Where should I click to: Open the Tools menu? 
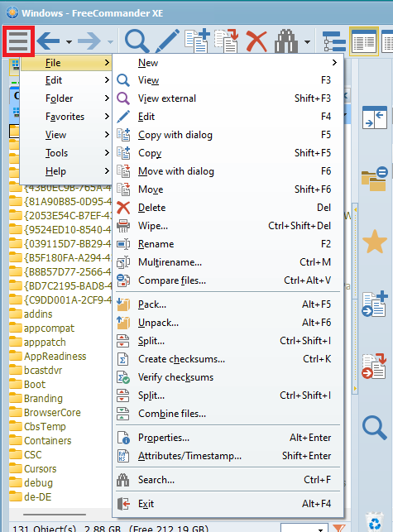point(66,153)
